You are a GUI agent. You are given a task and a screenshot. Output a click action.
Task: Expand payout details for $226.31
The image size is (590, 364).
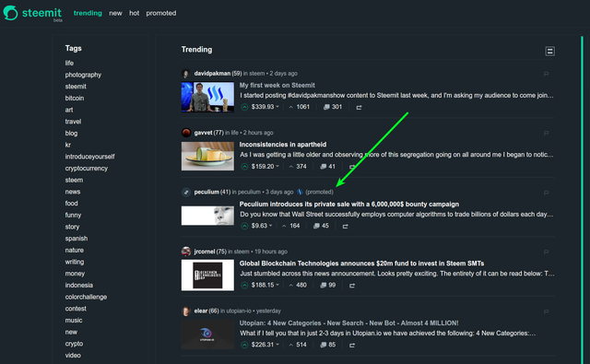coord(265,345)
